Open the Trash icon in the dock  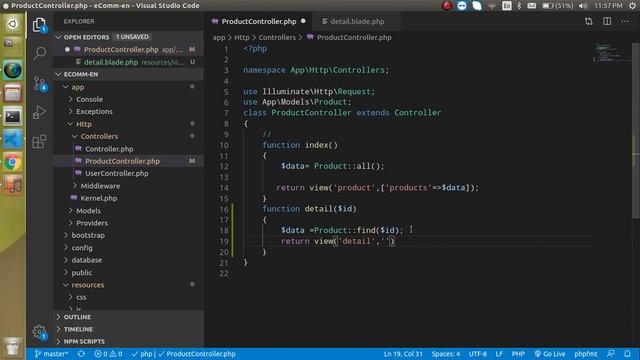point(13,347)
